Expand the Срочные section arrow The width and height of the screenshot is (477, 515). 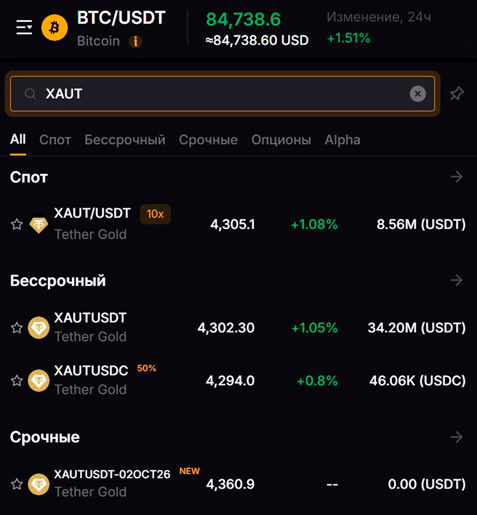[456, 437]
